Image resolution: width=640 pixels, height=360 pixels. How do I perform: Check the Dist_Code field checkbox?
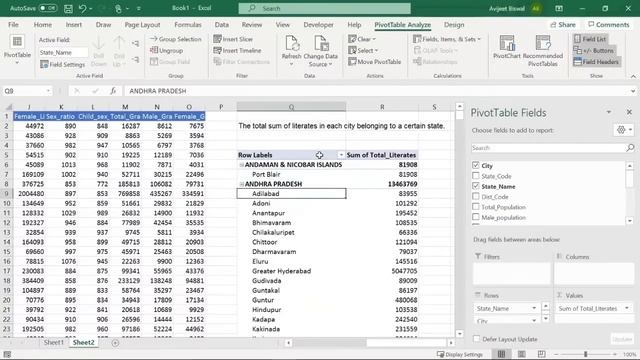point(476,196)
